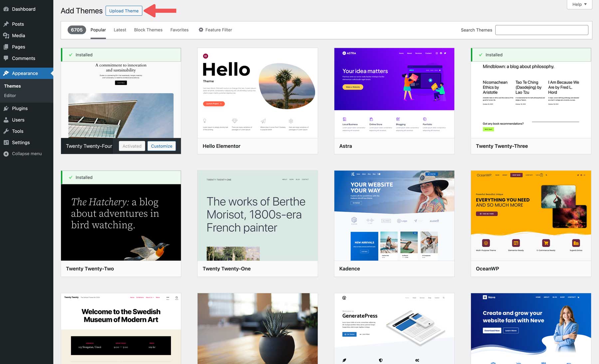Click the Users icon in the sidebar
Viewport: 599px width, 364px height.
(6, 120)
